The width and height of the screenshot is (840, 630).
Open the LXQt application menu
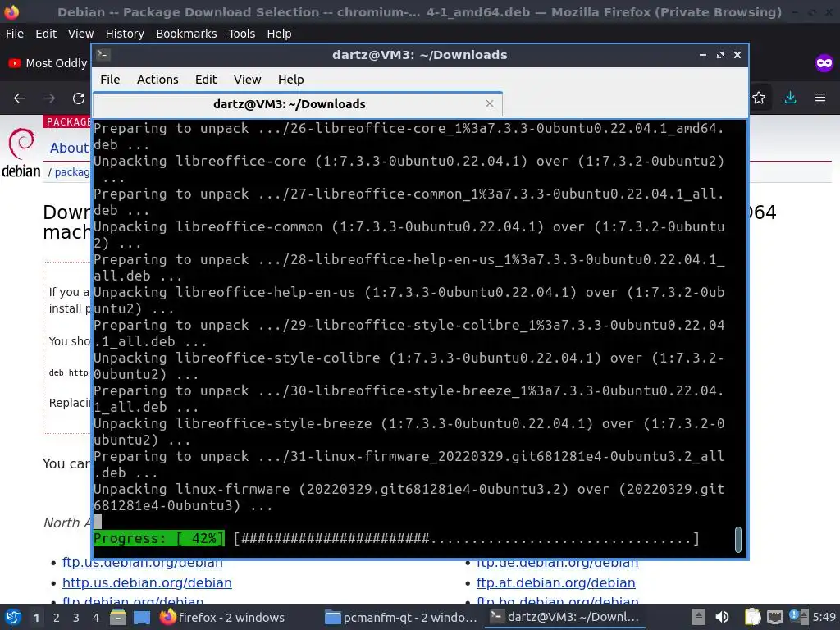(12, 617)
